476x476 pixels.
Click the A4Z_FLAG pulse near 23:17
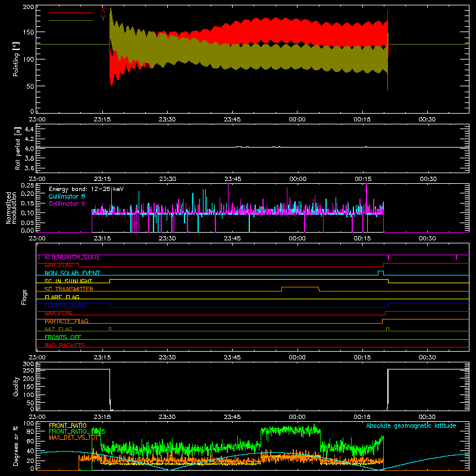pos(110,328)
